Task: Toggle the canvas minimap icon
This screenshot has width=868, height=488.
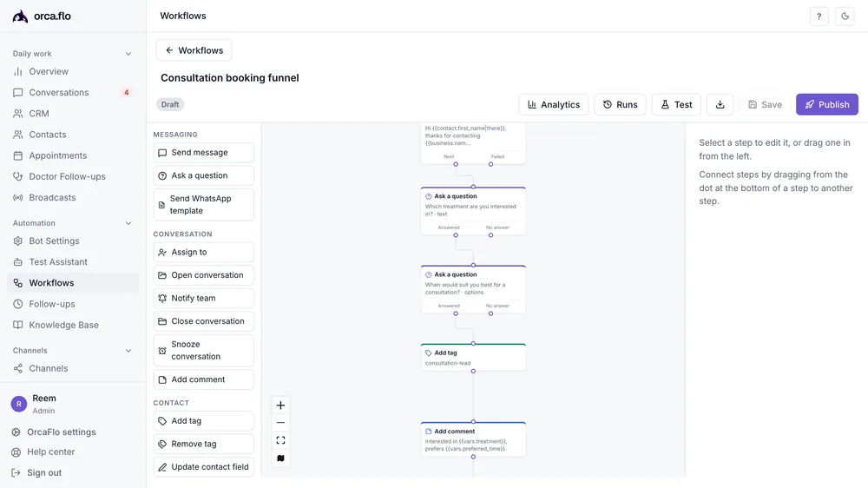Action: [x=280, y=458]
